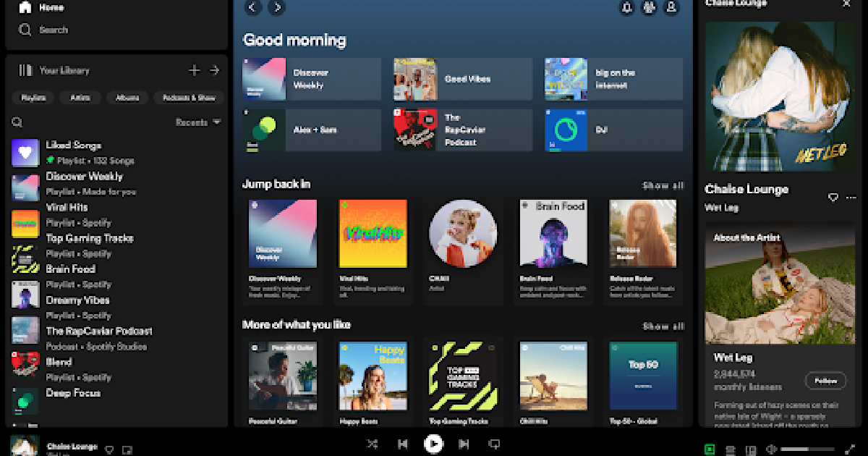
Task: Navigate back with the left arrow button
Action: (252, 7)
